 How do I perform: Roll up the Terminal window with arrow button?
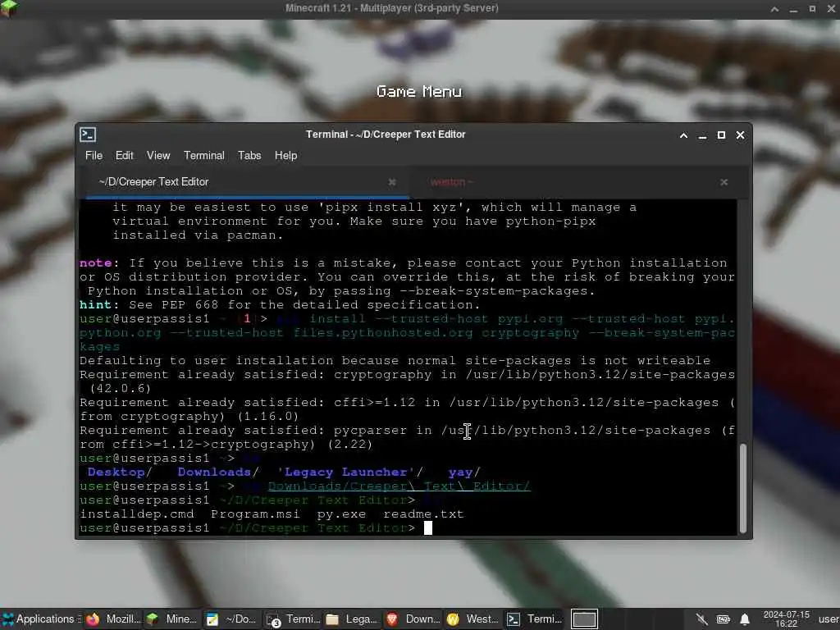tap(683, 135)
